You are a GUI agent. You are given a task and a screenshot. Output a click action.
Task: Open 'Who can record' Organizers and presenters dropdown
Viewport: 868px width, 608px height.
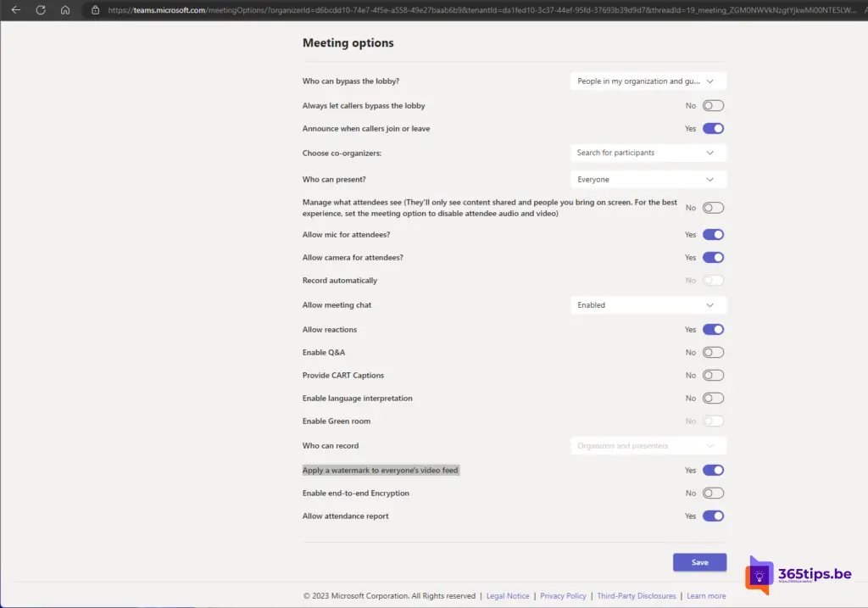[x=648, y=446]
